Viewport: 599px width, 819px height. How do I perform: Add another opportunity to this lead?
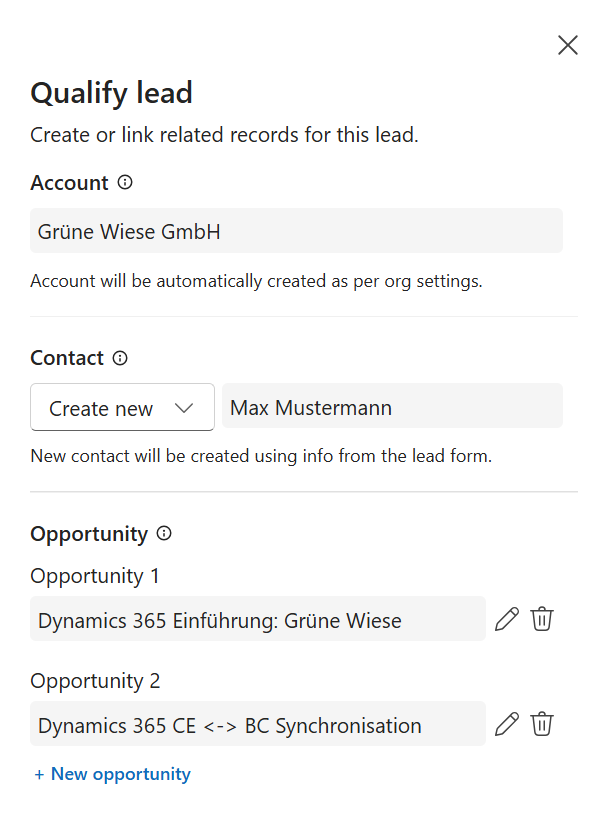(112, 773)
